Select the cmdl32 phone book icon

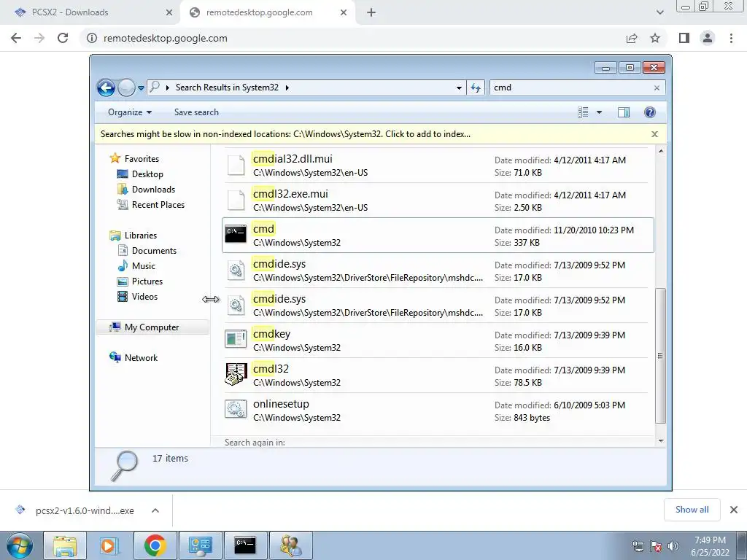coord(236,374)
